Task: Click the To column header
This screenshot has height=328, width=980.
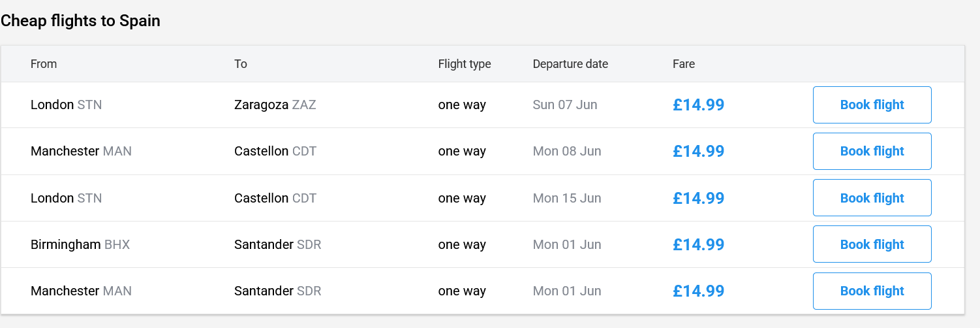Action: pyautogui.click(x=241, y=64)
